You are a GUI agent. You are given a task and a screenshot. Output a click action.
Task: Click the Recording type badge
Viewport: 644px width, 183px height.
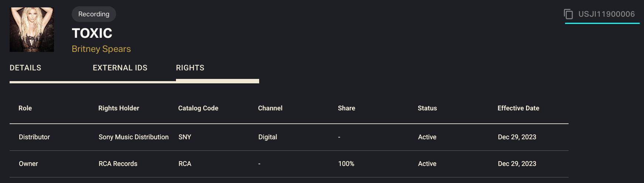[x=94, y=14]
